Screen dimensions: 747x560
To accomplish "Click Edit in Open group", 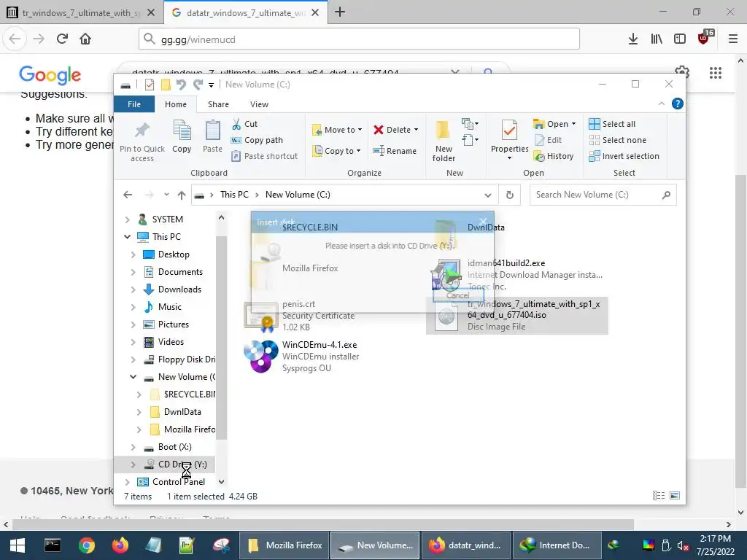I will click(549, 140).
